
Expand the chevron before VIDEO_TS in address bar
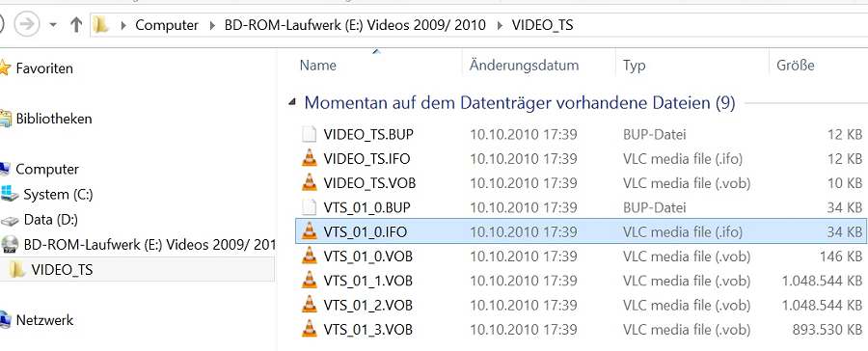[x=500, y=25]
